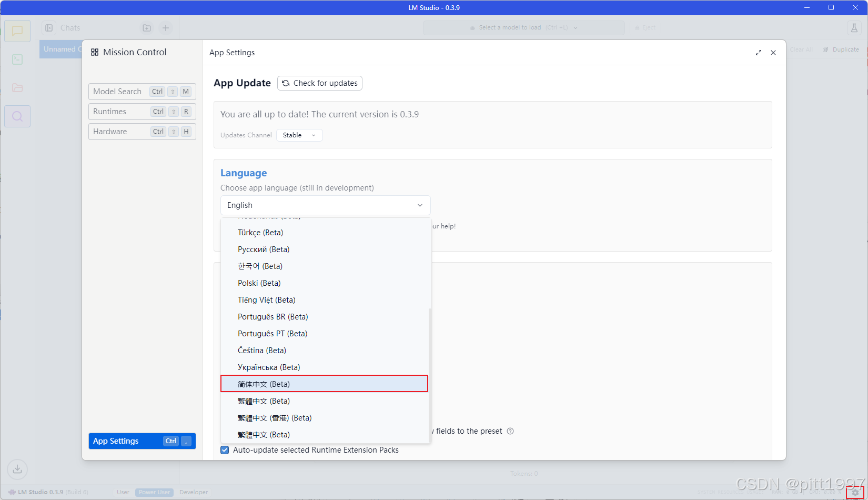868x500 pixels.
Task: Select Українська (Beta) language
Action: (325, 367)
